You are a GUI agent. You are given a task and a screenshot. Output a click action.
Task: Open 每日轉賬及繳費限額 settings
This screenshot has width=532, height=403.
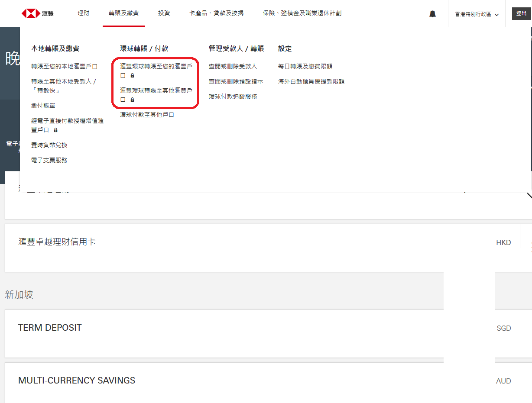click(305, 66)
